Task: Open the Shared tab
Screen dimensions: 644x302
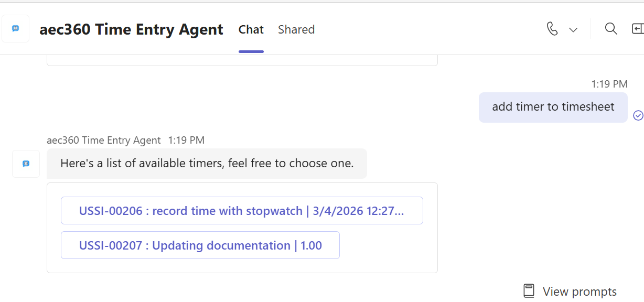Action: coord(296,30)
